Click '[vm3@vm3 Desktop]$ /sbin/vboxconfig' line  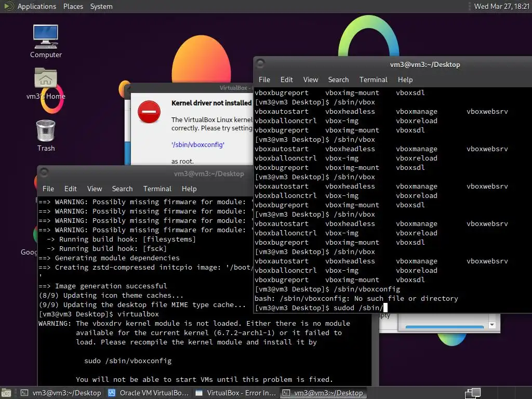(x=327, y=289)
